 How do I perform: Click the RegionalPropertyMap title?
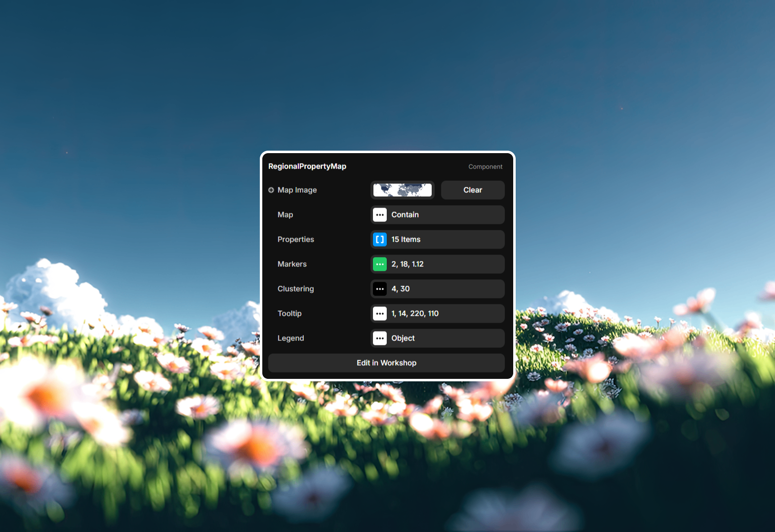tap(307, 166)
